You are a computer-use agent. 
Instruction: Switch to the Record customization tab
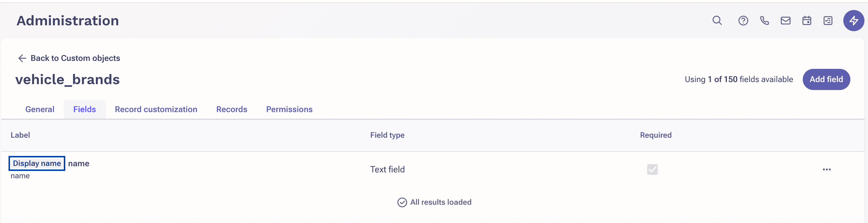pos(156,109)
